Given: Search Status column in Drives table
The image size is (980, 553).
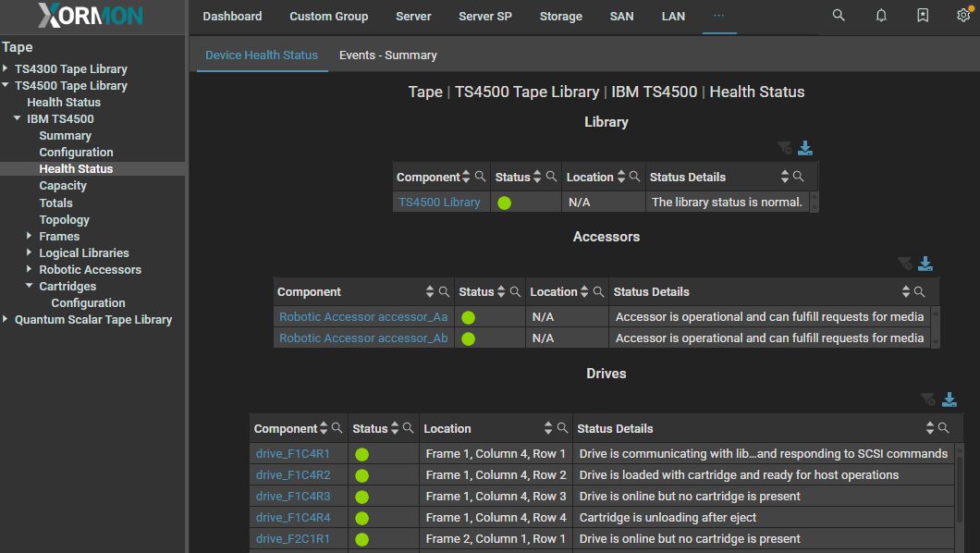Looking at the screenshot, I should 408,428.
